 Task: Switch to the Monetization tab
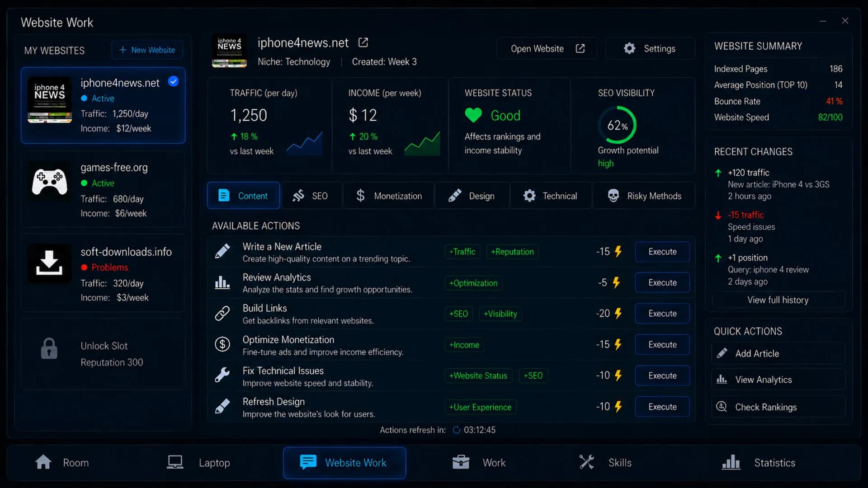pos(388,196)
